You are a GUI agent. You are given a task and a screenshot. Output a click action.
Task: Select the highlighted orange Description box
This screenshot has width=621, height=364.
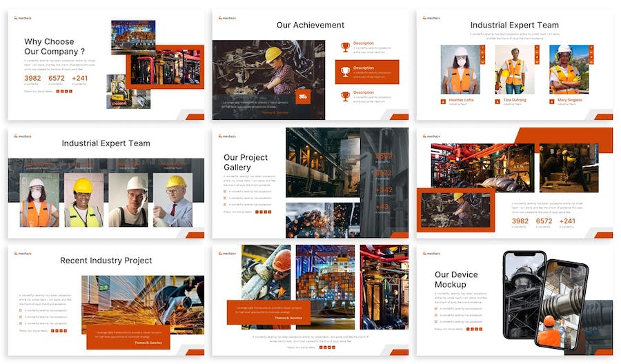[367, 72]
